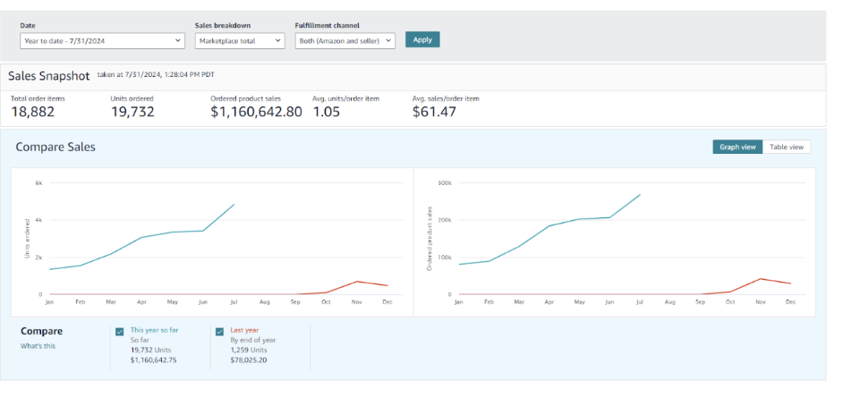Viewport: 868px width, 406px height.
Task: Click the Avg. sales/order item value $61.47
Action: [434, 112]
